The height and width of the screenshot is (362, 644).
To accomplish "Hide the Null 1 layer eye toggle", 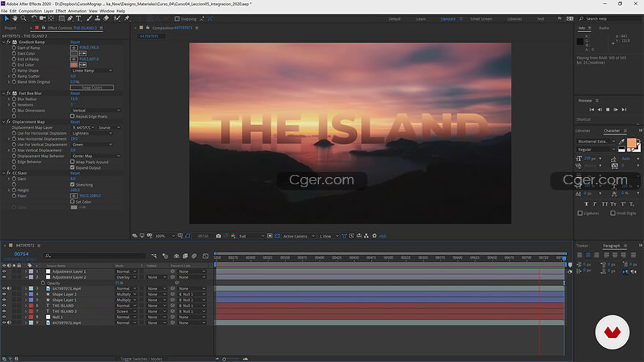I will (4, 317).
